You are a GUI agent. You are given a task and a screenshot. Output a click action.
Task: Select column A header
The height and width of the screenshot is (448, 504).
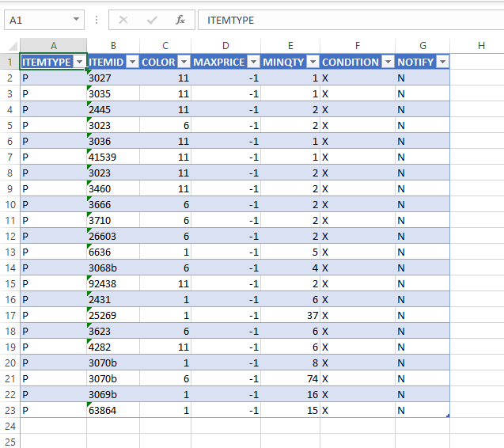click(53, 46)
